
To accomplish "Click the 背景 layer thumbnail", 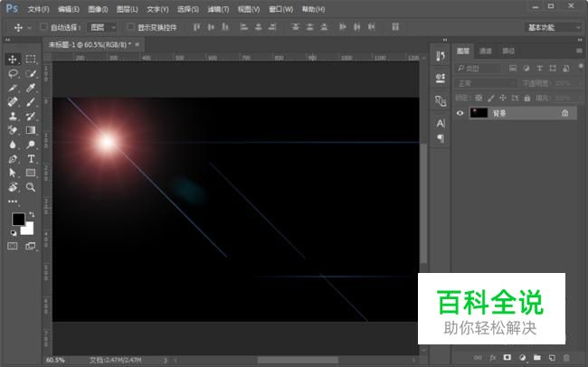I will coord(479,113).
